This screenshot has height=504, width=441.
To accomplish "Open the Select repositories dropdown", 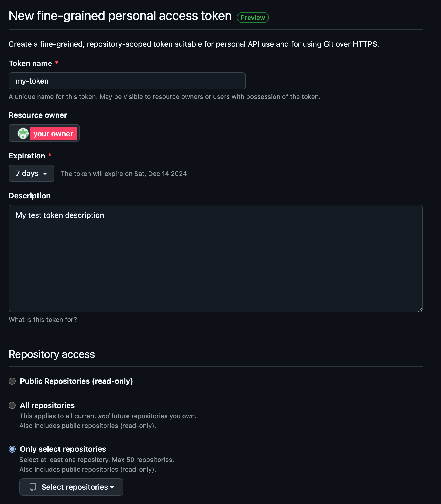I will click(x=71, y=487).
